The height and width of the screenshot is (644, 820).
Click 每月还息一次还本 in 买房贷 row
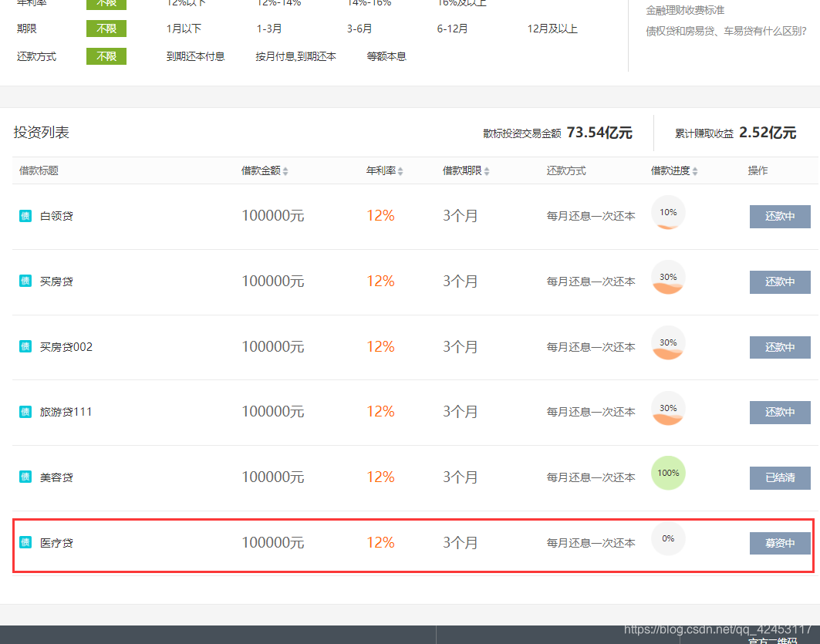tap(591, 282)
